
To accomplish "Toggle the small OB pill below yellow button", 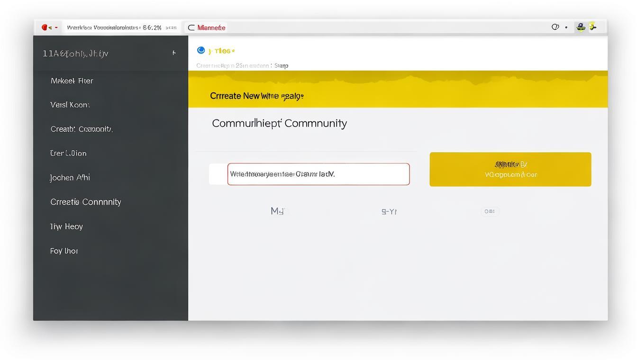I will 490,211.
